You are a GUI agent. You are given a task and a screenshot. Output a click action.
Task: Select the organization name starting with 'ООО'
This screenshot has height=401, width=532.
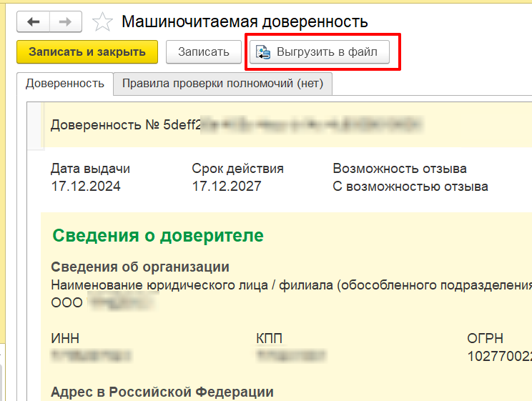pos(104,302)
